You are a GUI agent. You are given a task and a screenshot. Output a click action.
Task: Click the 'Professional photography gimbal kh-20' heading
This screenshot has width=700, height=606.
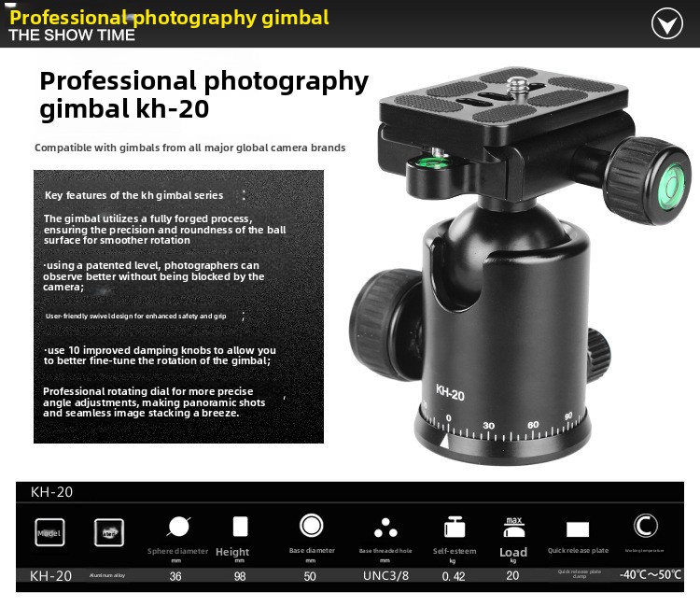point(204,94)
